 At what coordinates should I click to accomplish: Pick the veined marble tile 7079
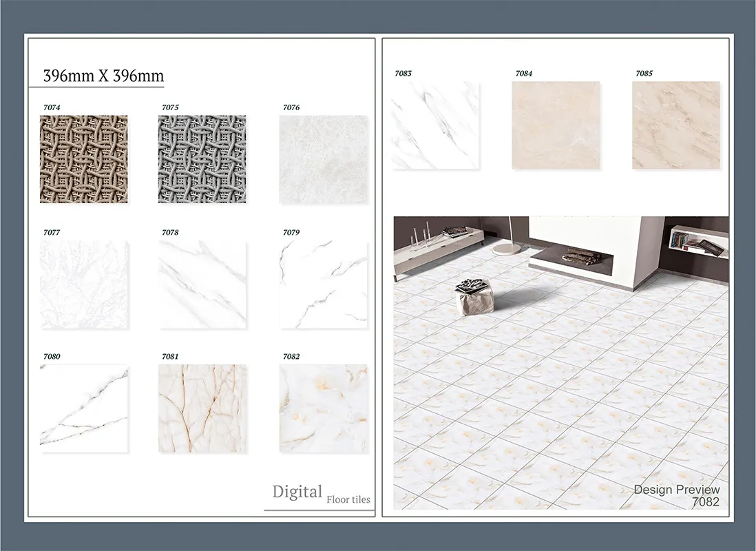coord(323,284)
